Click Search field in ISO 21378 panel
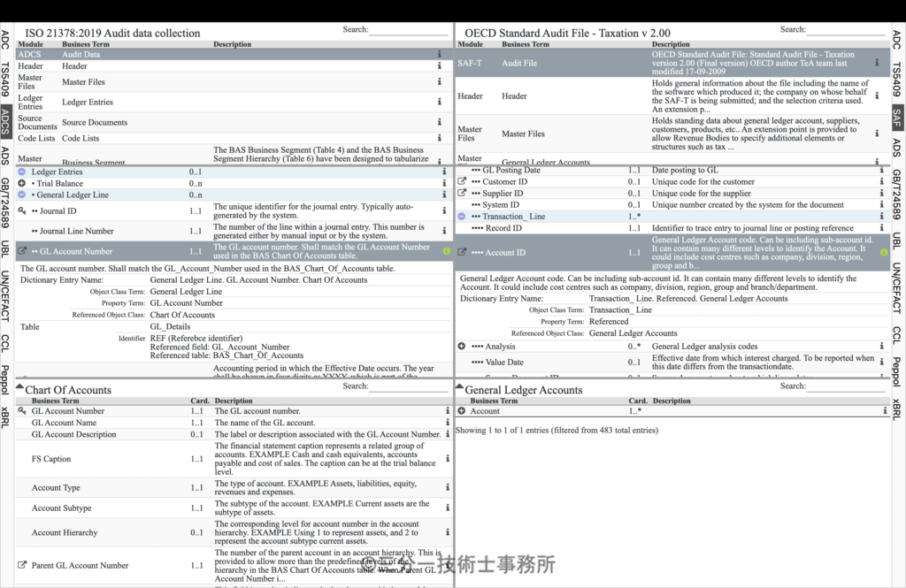Screen dimensions: 906x588 click(x=409, y=30)
